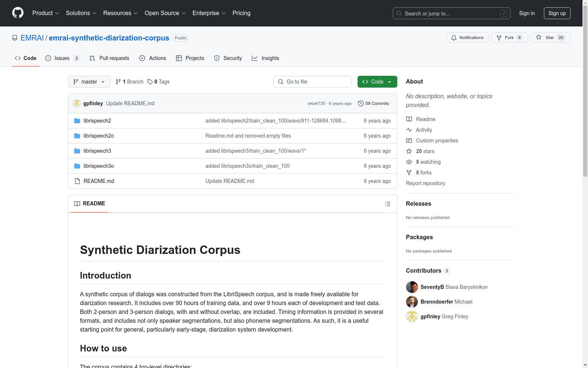The image size is (588, 368).
Task: Click the bell icon in Notifications button
Action: tap(454, 38)
